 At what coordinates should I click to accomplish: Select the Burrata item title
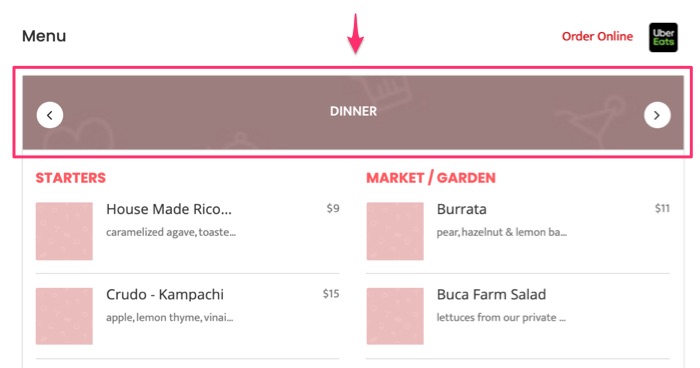462,209
